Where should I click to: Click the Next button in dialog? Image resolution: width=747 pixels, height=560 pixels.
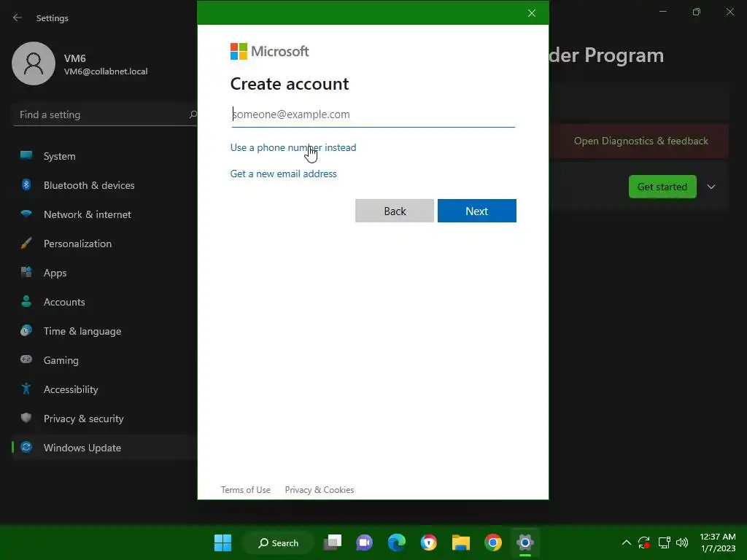point(477,211)
